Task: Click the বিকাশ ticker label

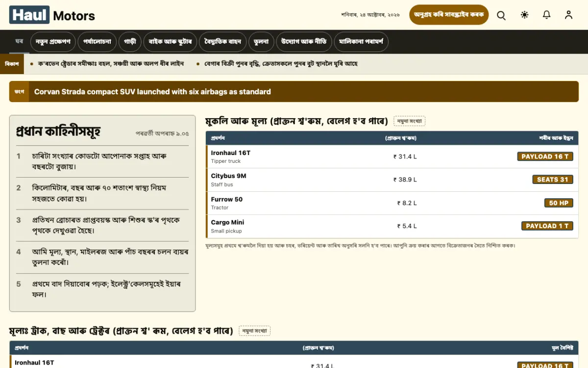Action: tap(12, 64)
